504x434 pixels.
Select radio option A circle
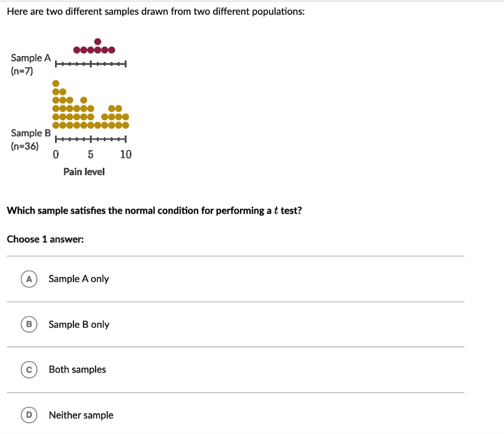click(x=29, y=279)
